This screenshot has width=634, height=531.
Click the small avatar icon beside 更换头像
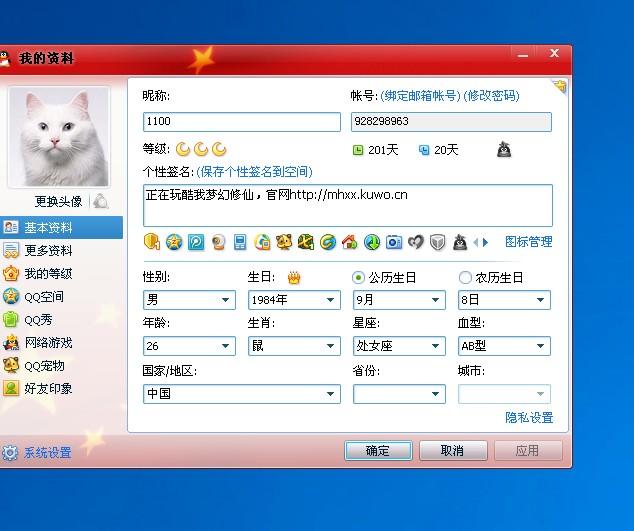[x=101, y=201]
